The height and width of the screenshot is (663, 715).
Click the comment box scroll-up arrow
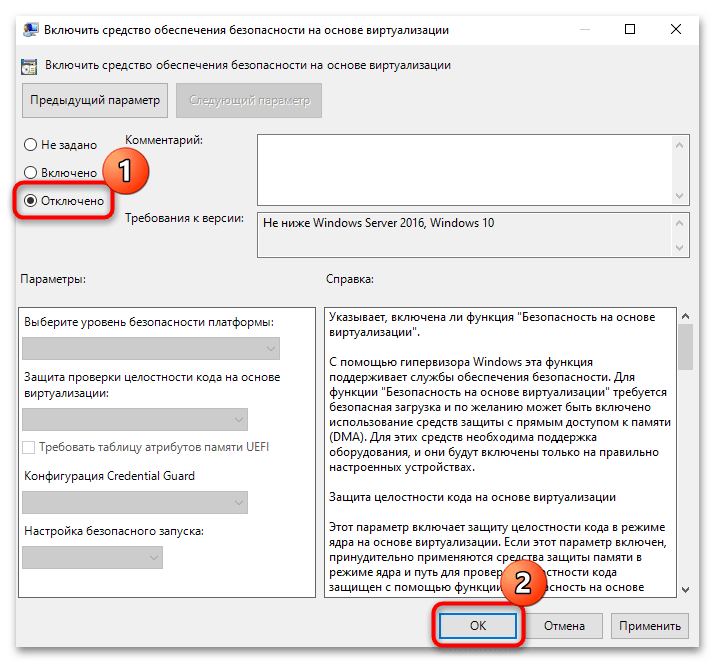[x=679, y=145]
